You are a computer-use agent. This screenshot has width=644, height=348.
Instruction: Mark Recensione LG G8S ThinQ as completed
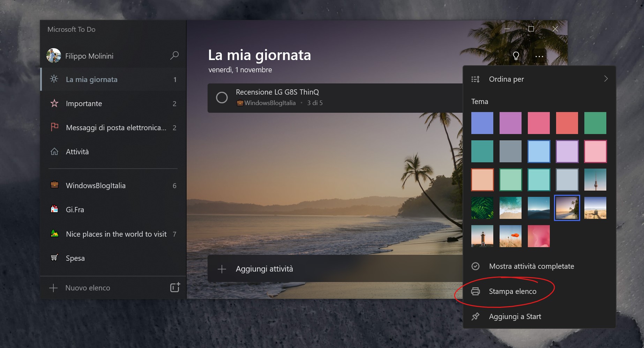(x=222, y=97)
